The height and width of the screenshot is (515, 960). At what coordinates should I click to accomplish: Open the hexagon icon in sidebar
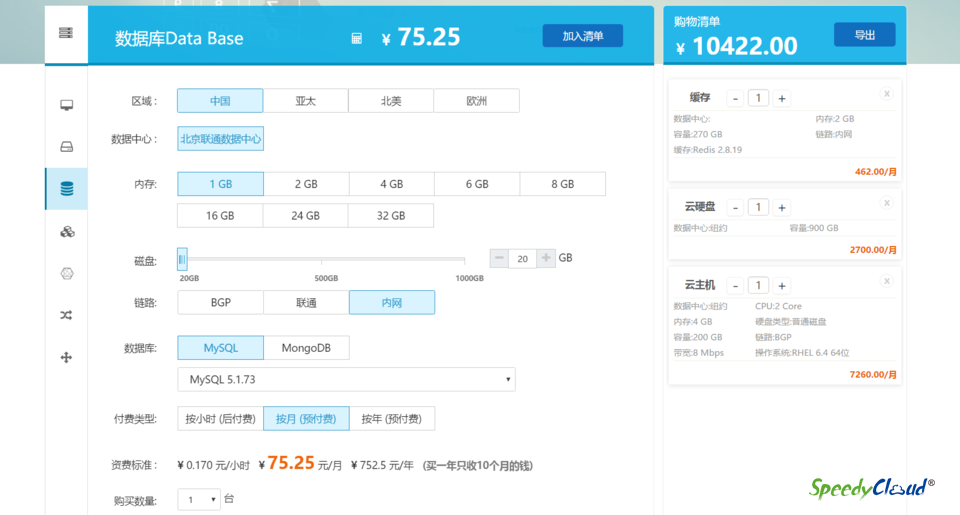tap(67, 273)
